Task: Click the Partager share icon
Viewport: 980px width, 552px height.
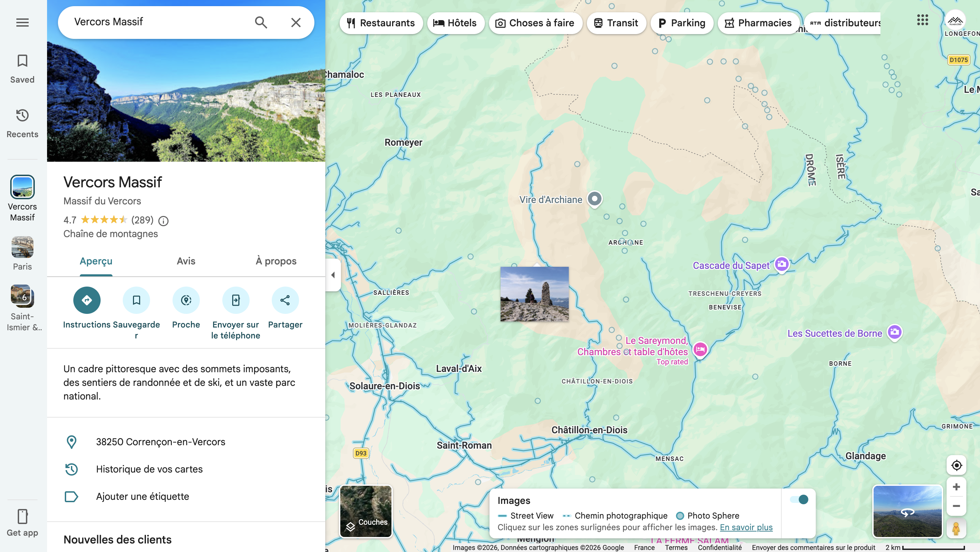Action: pos(285,300)
